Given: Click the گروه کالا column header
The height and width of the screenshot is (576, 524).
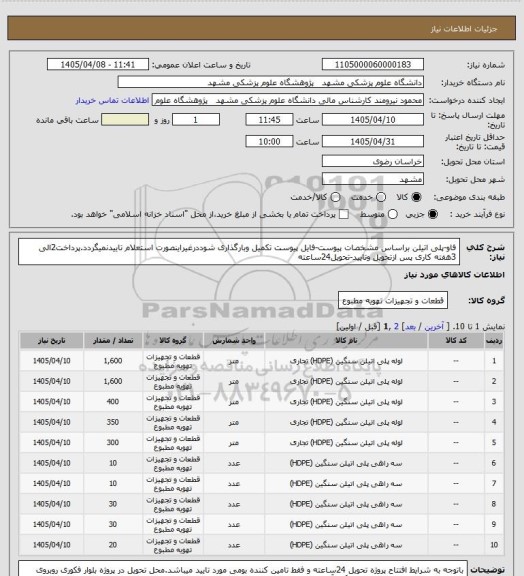Looking at the screenshot, I should (x=173, y=341).
